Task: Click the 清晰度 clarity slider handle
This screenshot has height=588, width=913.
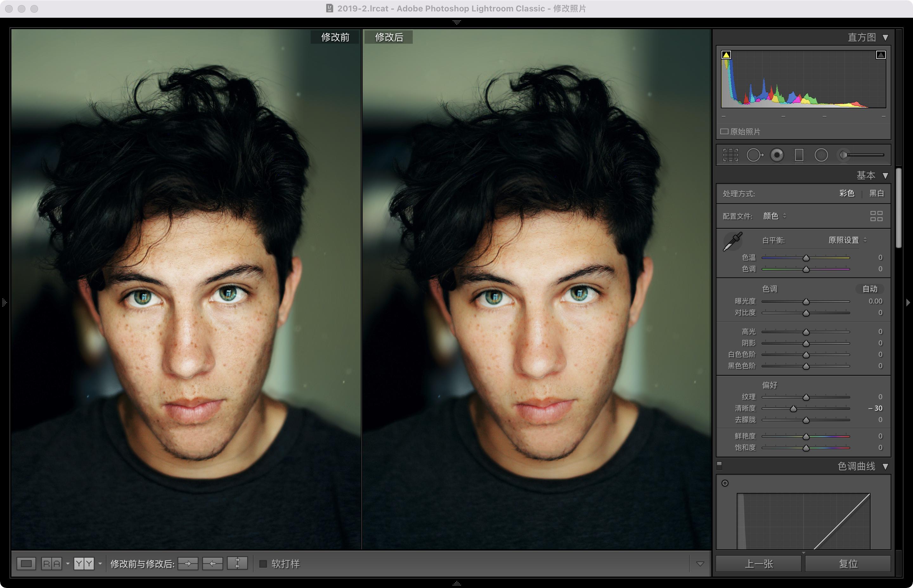Action: click(793, 409)
